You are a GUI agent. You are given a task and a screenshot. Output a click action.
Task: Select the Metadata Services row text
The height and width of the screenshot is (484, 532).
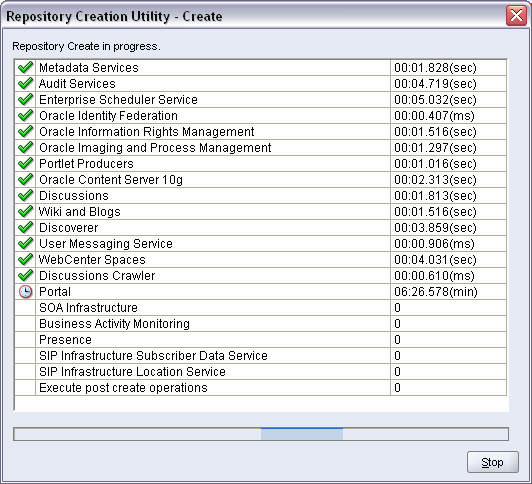(x=89, y=67)
